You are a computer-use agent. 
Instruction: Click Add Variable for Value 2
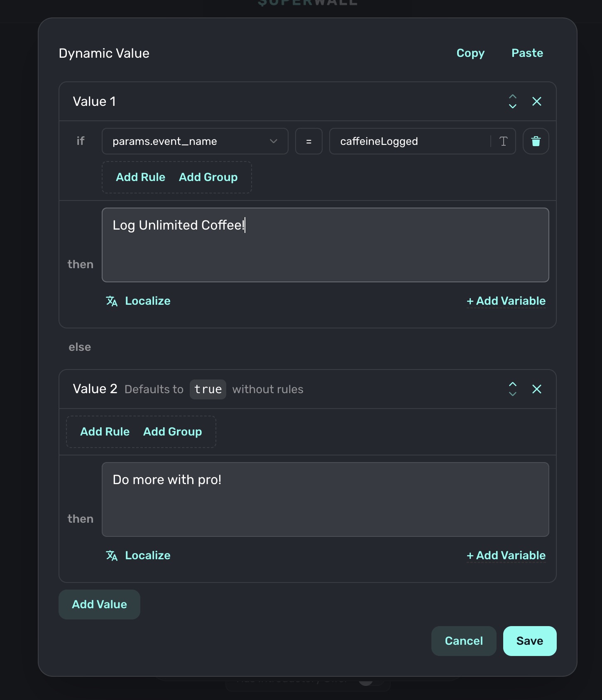pyautogui.click(x=506, y=556)
